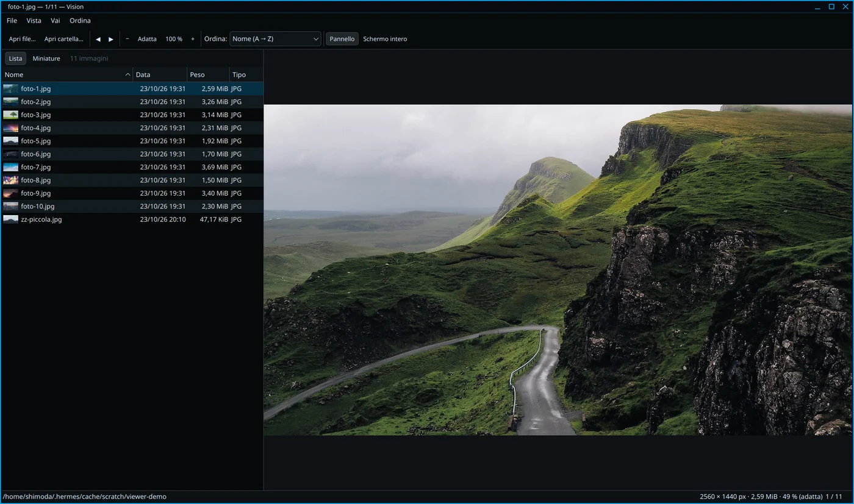Select the foto-9.jpg thumbnail icon
The width and height of the screenshot is (854, 504).
point(10,193)
